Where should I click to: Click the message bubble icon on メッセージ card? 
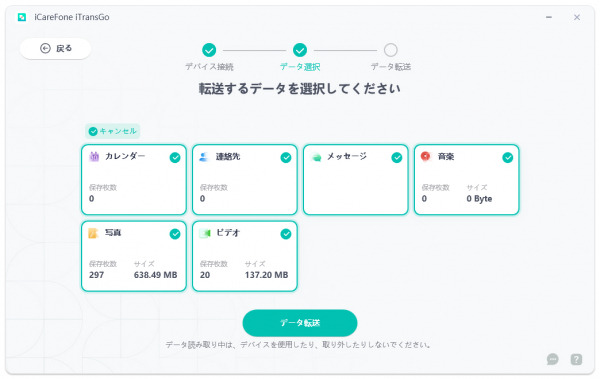[x=316, y=157]
